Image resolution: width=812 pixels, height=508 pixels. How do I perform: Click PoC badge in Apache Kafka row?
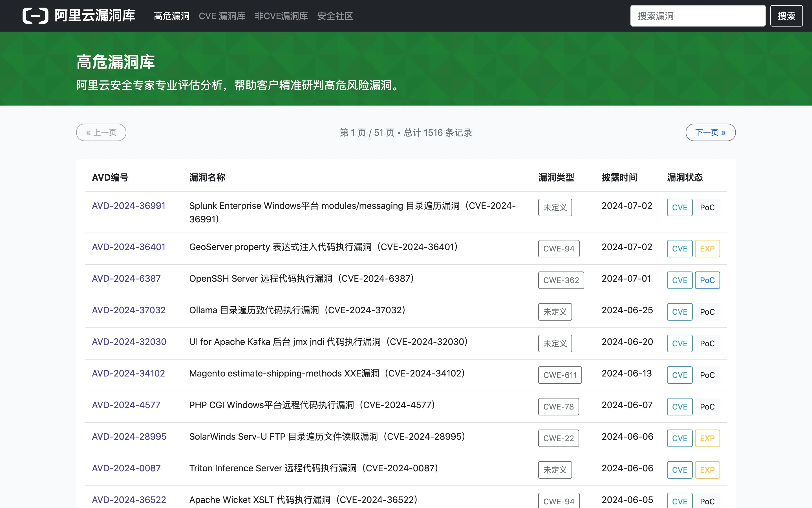pos(707,343)
